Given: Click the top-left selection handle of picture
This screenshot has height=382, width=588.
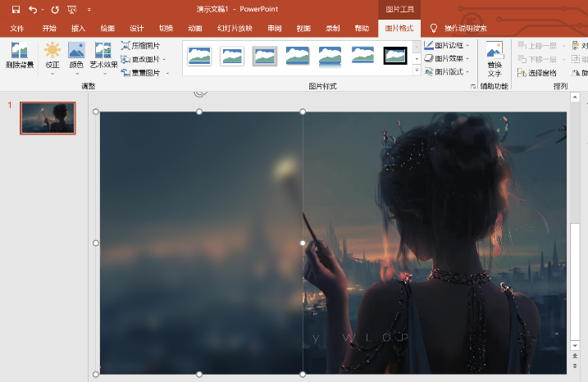Looking at the screenshot, I should click(x=96, y=111).
